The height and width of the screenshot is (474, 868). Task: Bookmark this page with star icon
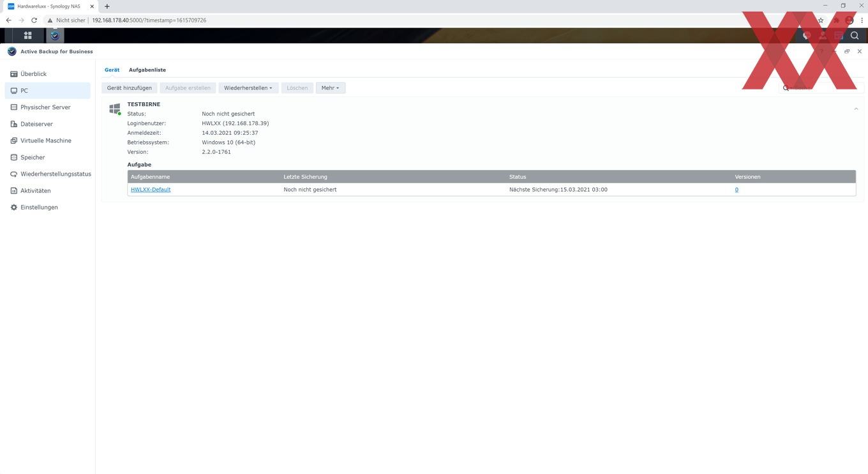821,20
